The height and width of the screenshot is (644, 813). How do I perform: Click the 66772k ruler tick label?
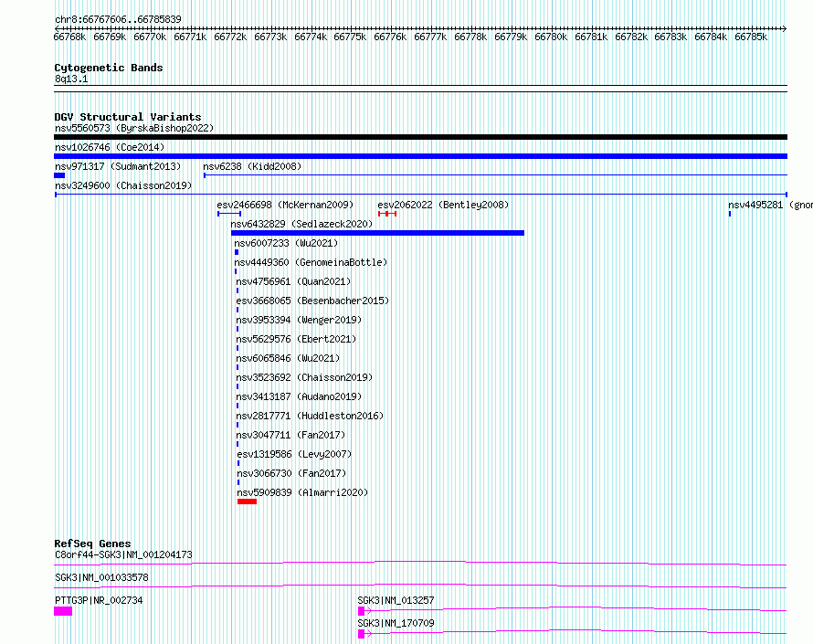tap(230, 37)
